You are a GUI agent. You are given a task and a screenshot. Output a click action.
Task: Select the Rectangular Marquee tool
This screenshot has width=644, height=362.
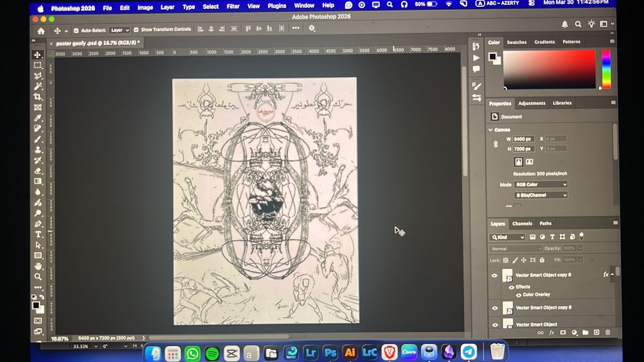tap(38, 65)
